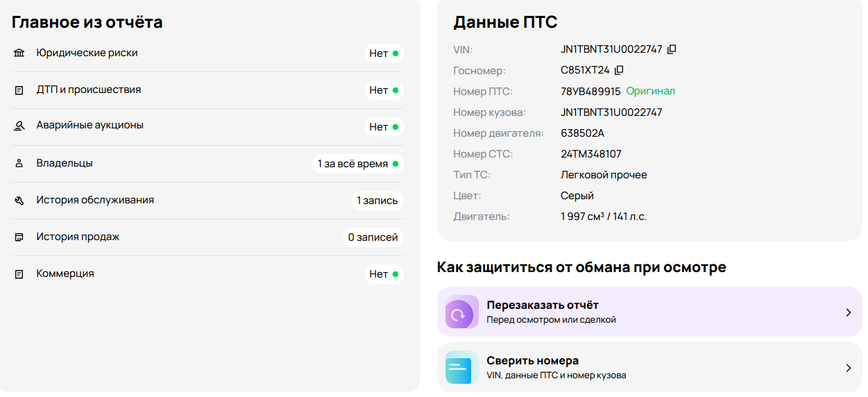Open the Юридические риски 'Нет' status badge

tap(384, 53)
